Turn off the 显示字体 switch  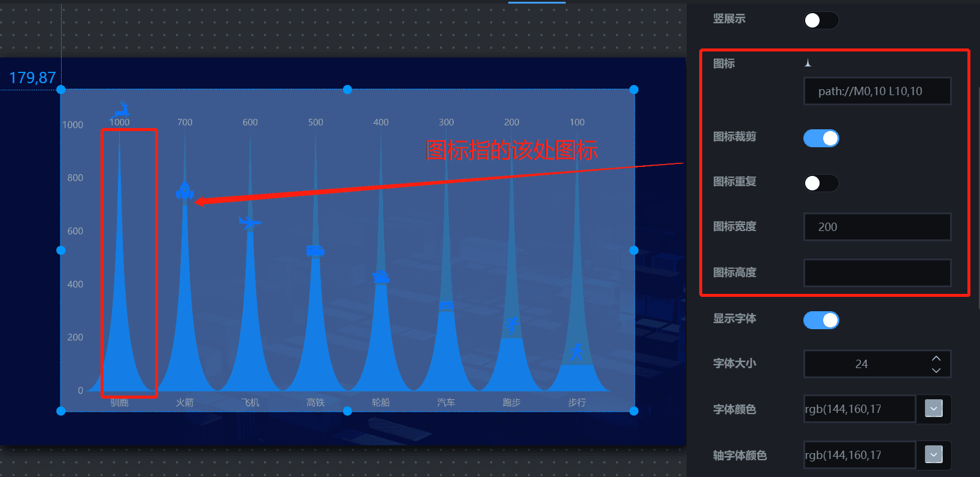(821, 320)
